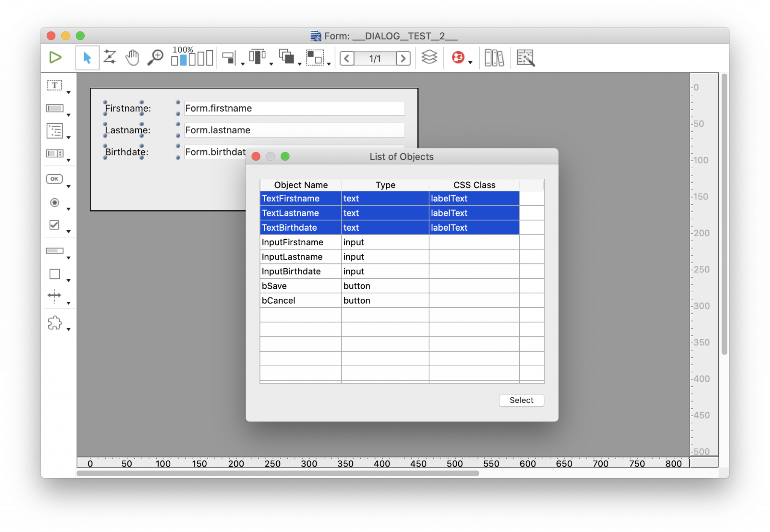Select the magnifier zoom tool
Image resolution: width=770 pixels, height=532 pixels.
tap(155, 57)
